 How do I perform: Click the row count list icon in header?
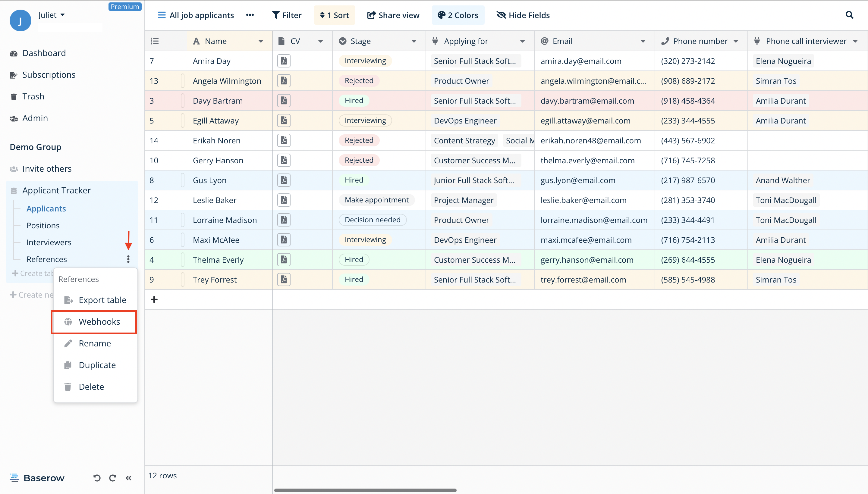pyautogui.click(x=154, y=41)
